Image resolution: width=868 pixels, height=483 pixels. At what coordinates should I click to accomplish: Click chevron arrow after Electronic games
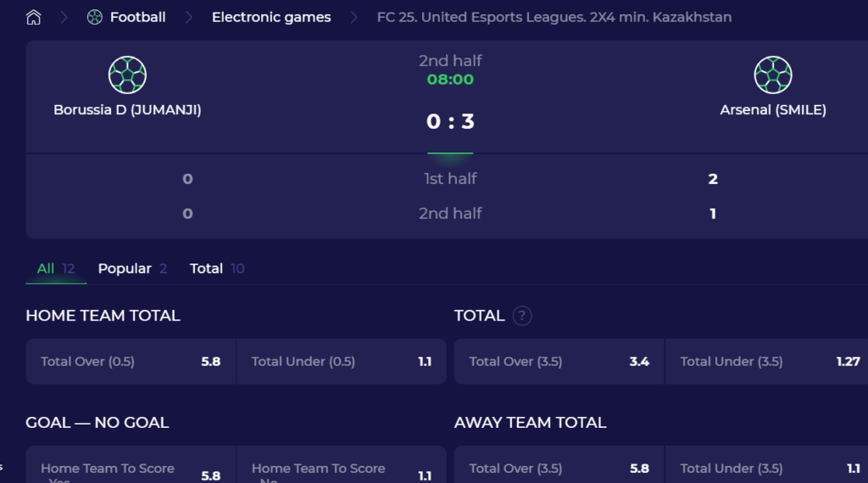[x=353, y=17]
